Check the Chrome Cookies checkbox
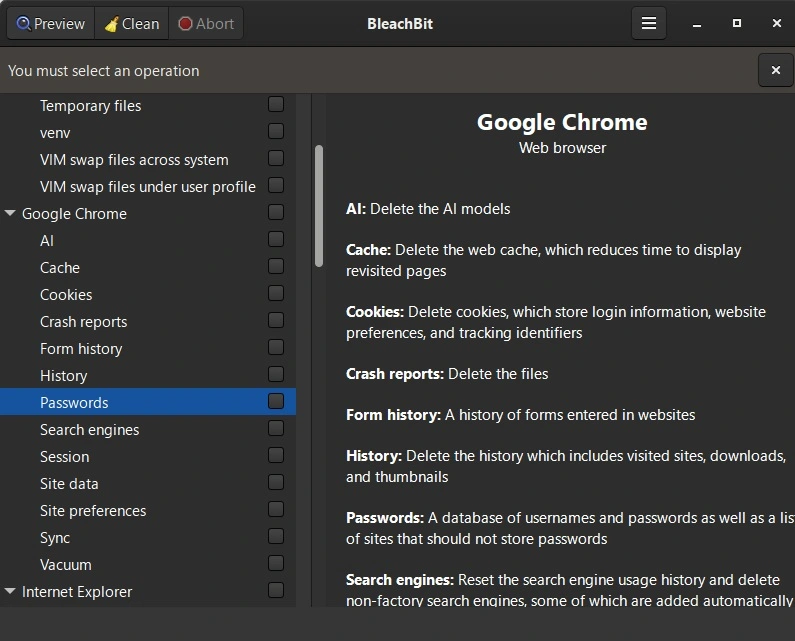795x641 pixels. tap(276, 293)
